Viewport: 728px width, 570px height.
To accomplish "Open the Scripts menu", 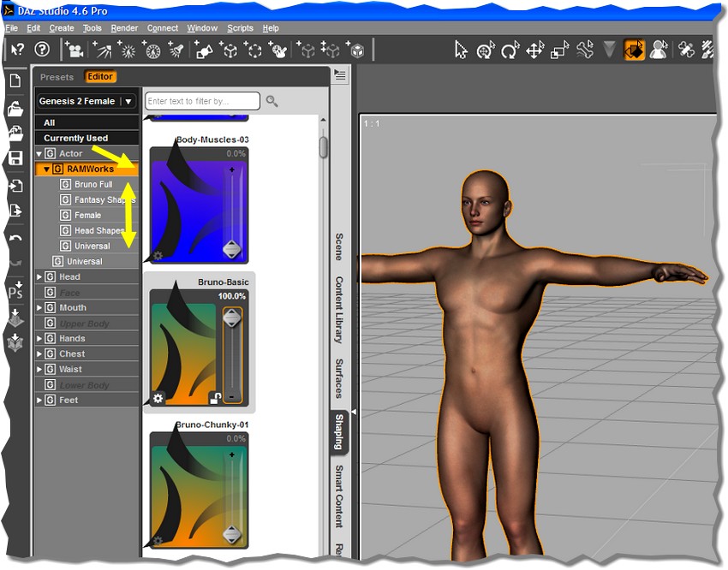I will 240,28.
